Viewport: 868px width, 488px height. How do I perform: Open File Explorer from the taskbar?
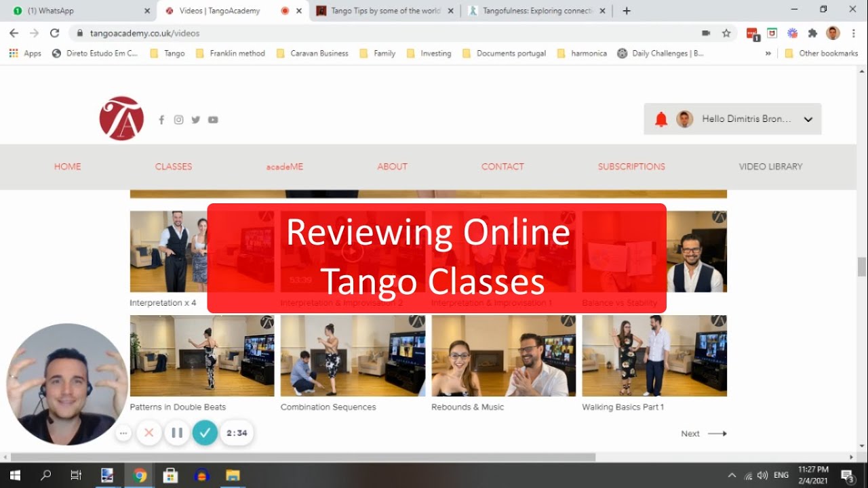coord(233,475)
